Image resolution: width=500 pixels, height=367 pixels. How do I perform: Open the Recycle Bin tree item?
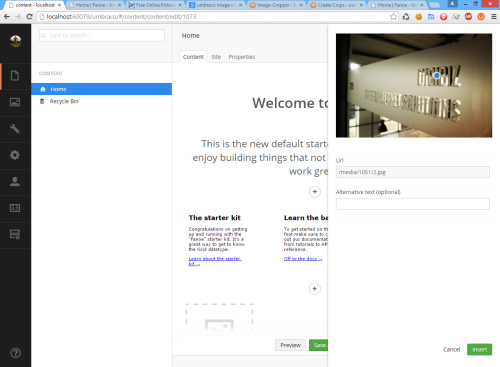pyautogui.click(x=64, y=101)
